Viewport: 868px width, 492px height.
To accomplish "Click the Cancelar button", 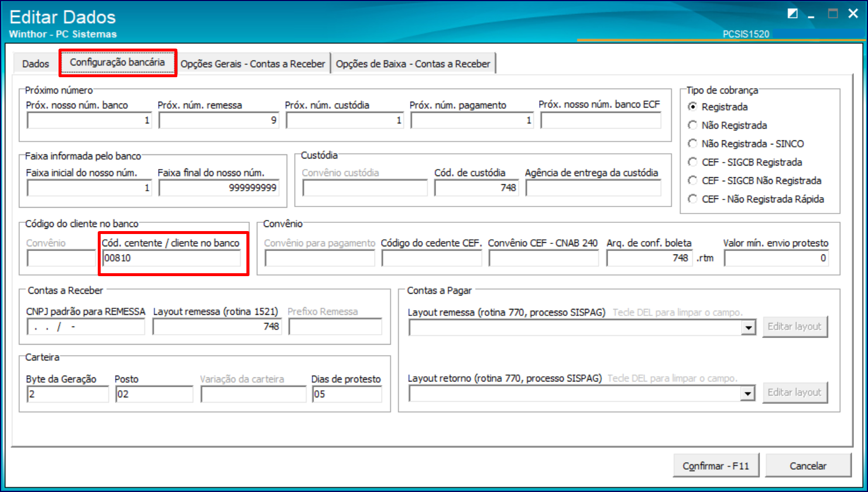I will coord(808,466).
